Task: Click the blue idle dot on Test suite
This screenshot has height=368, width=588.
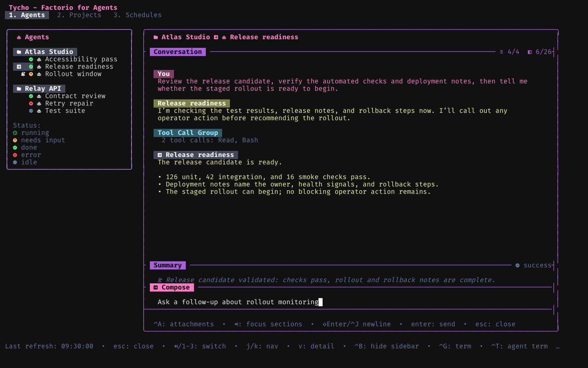Action: (31, 111)
